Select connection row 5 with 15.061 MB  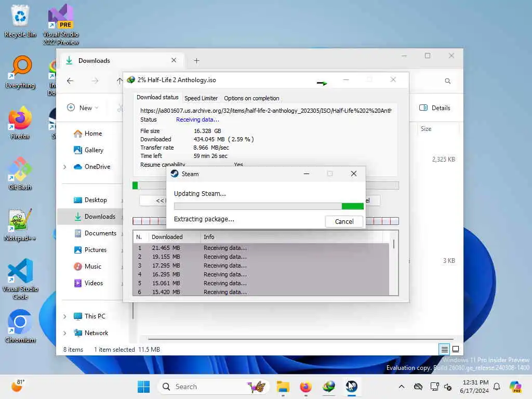pyautogui.click(x=261, y=283)
